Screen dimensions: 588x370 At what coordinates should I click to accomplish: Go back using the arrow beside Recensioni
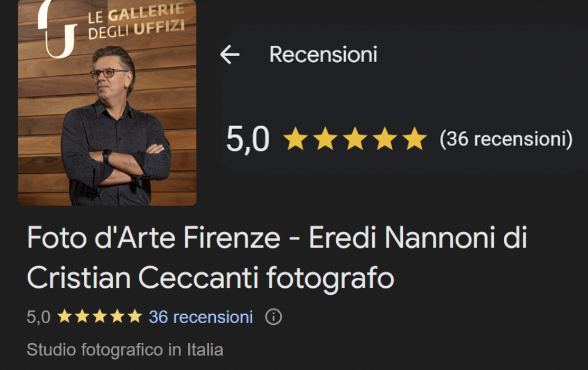tap(230, 55)
